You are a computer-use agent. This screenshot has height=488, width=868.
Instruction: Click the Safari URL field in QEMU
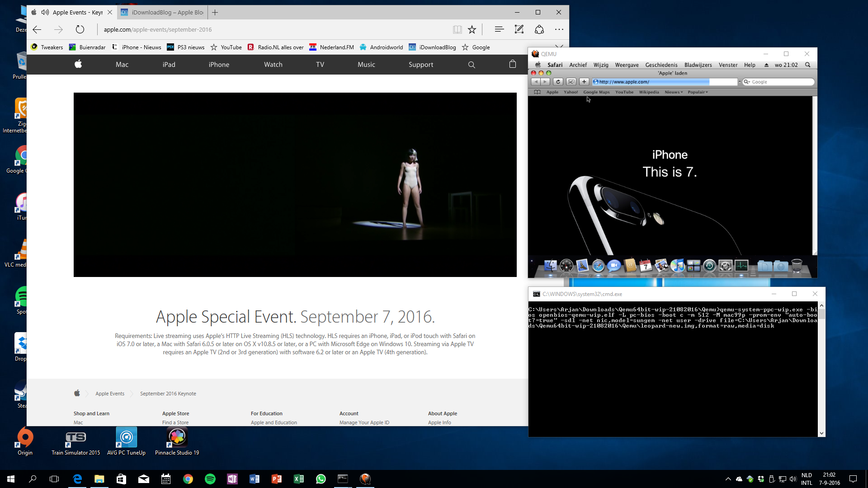(665, 82)
